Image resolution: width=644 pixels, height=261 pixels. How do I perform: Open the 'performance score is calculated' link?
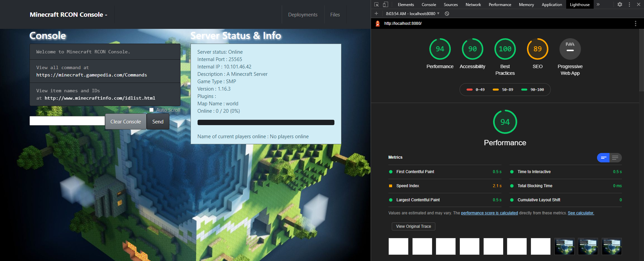(x=489, y=213)
